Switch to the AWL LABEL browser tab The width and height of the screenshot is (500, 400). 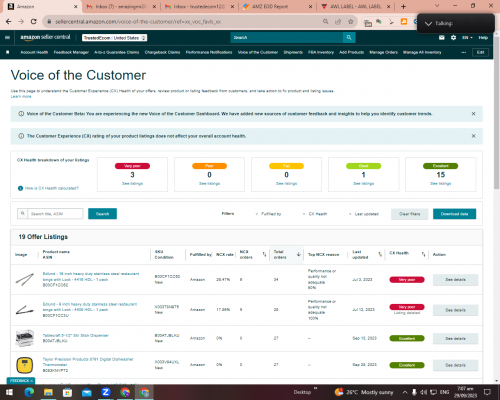pos(355,6)
